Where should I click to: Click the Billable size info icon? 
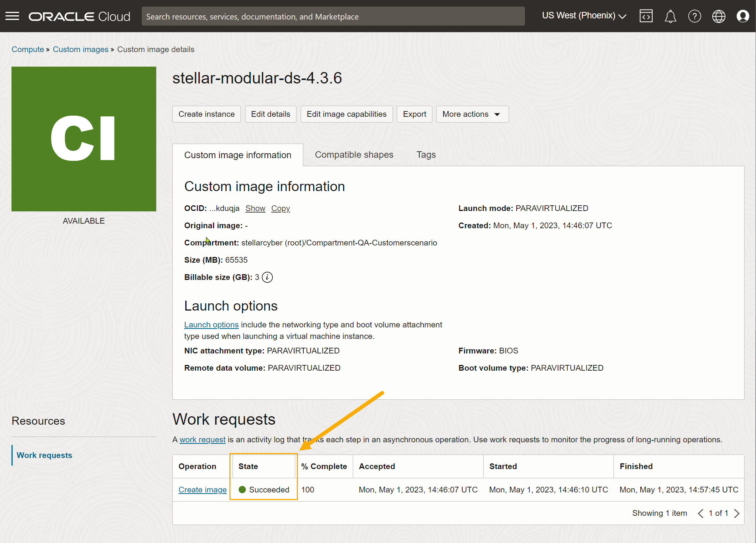[267, 277]
